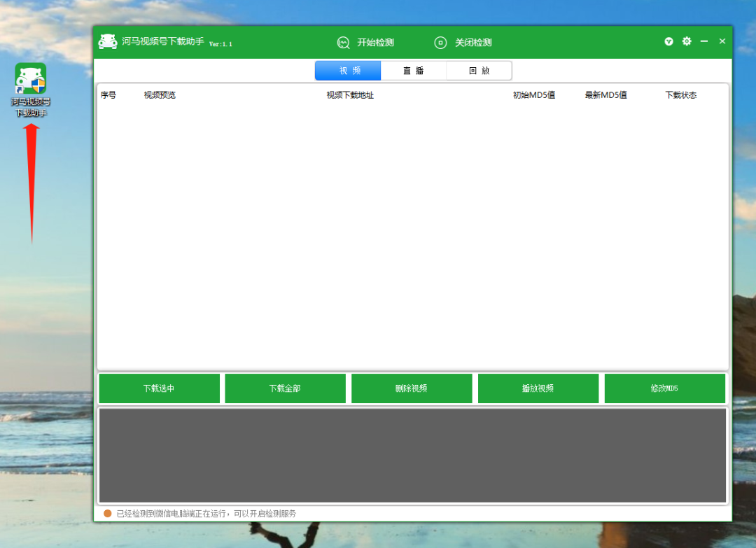
Task: Switch to the 视频 tab
Action: coord(348,71)
